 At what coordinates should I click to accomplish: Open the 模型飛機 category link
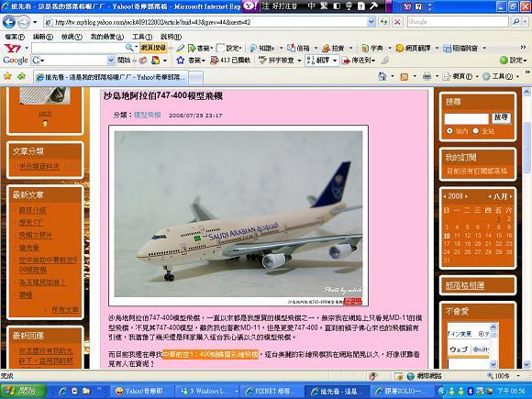tap(148, 115)
